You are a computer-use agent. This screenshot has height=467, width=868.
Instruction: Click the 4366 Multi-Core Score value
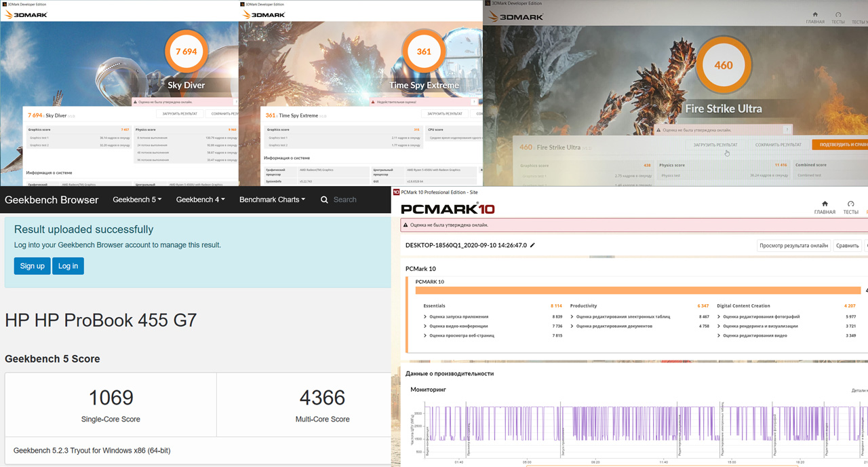322,397
